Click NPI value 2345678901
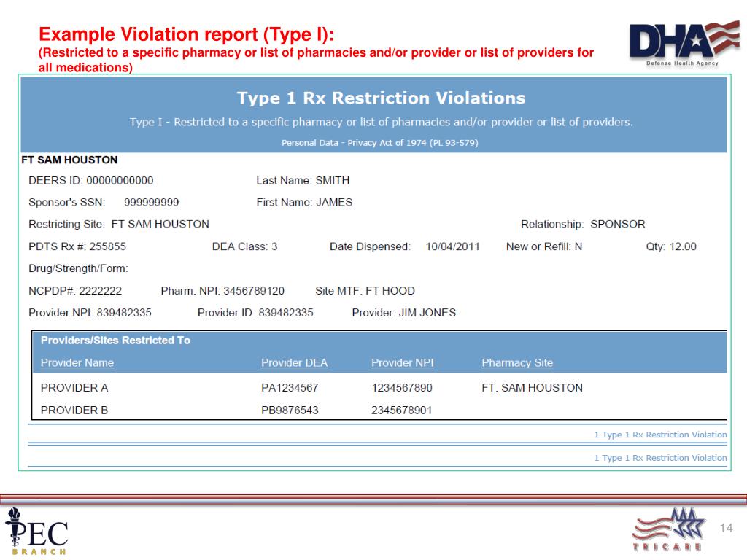 pyautogui.click(x=402, y=410)
